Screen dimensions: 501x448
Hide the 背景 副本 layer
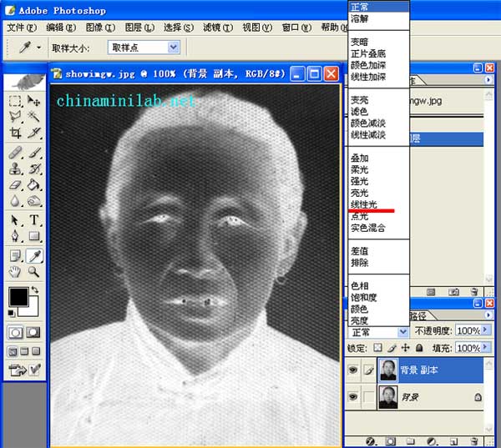(x=352, y=371)
